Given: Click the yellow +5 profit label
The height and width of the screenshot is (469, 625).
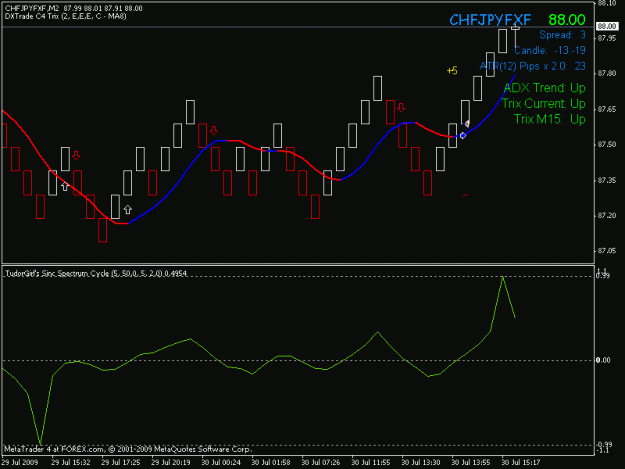Looking at the screenshot, I should pos(452,71).
